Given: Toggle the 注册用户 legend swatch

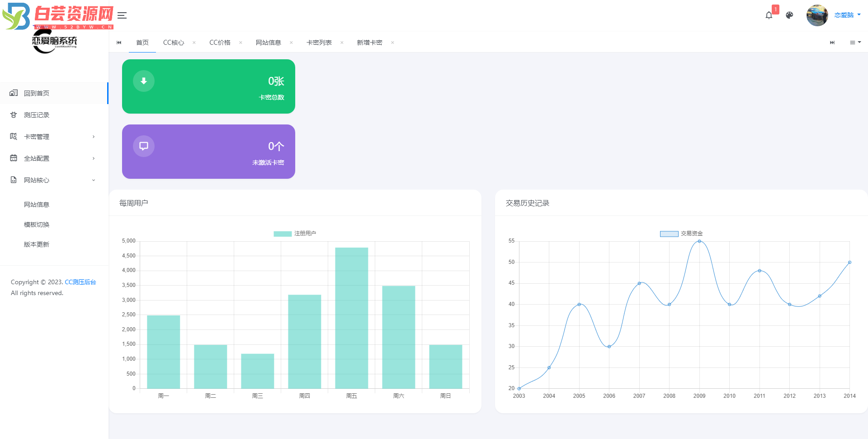Looking at the screenshot, I should tap(283, 234).
